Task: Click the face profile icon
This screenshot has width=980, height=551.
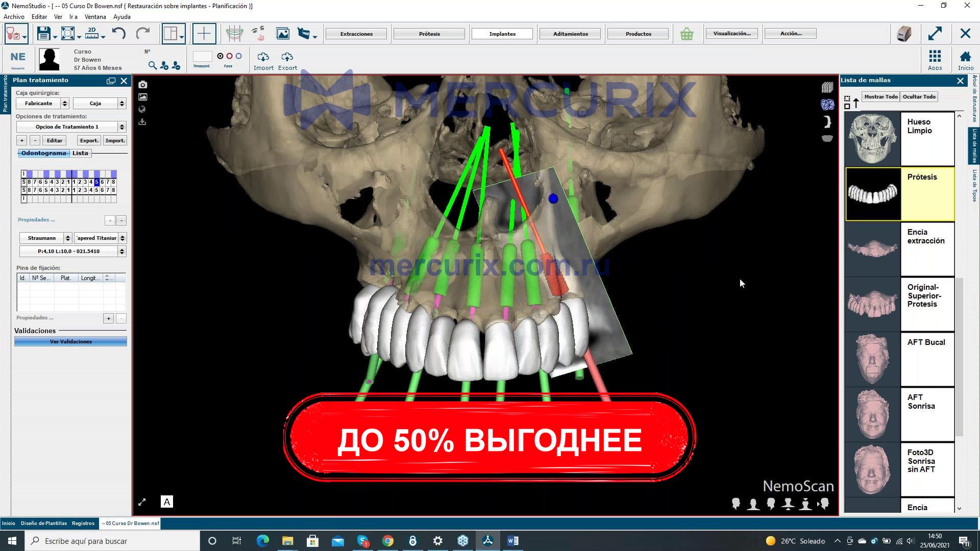Action: (258, 34)
